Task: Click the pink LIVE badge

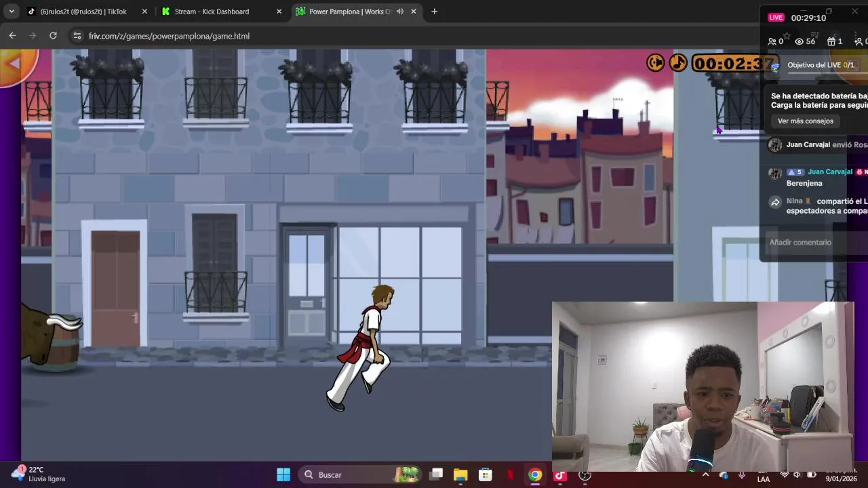Action: (x=776, y=18)
